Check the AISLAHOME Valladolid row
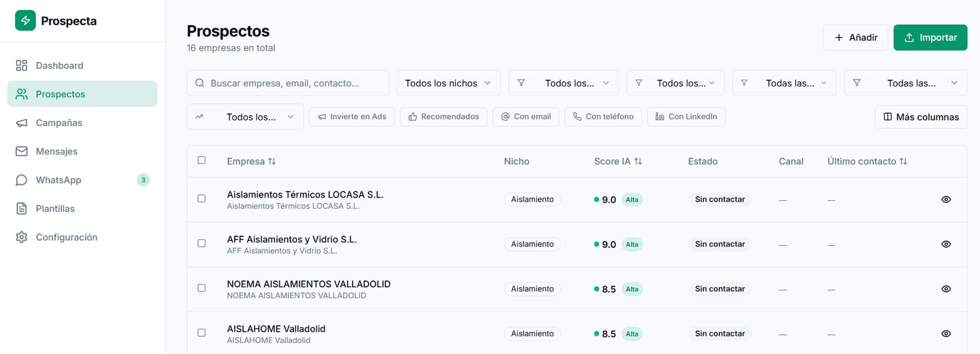980x354 pixels. pyautogui.click(x=201, y=333)
